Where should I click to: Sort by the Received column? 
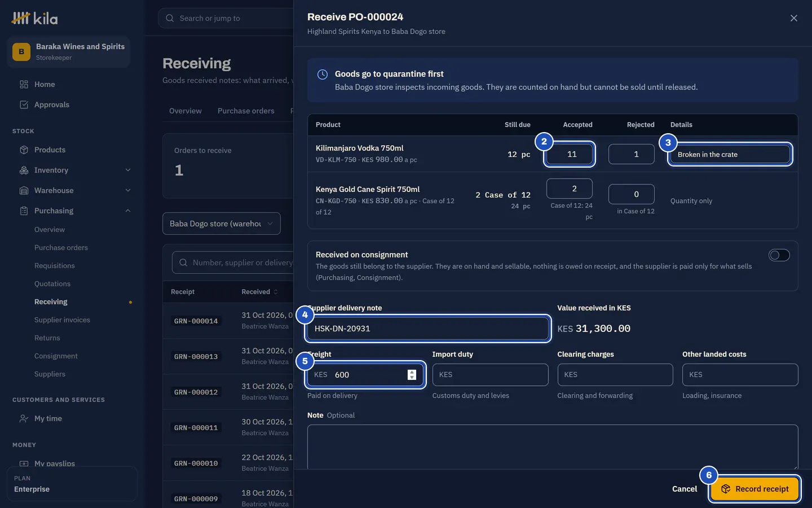pyautogui.click(x=260, y=292)
